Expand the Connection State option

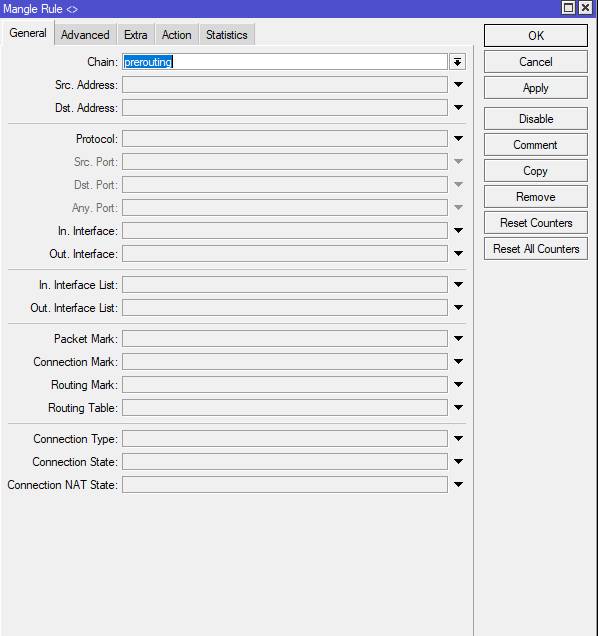458,462
